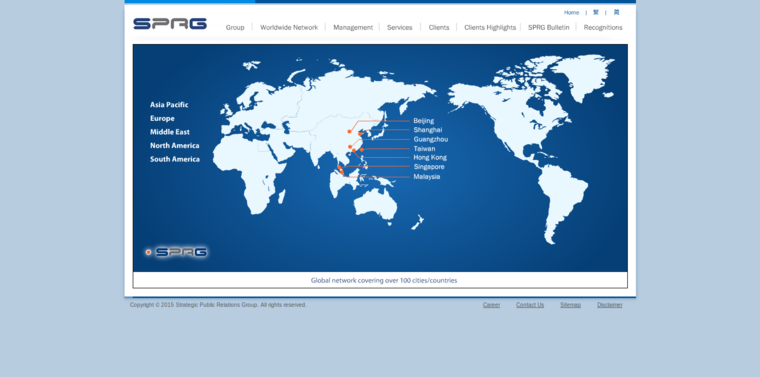Click the Shanghai label on map
760x377 pixels.
428,130
